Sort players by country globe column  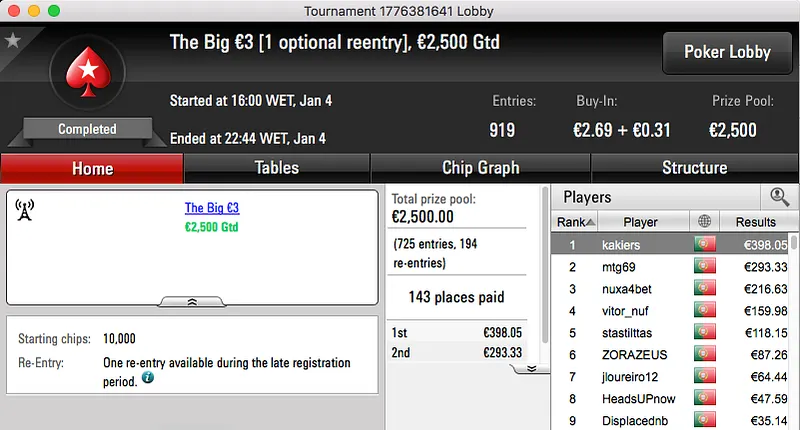(x=704, y=222)
